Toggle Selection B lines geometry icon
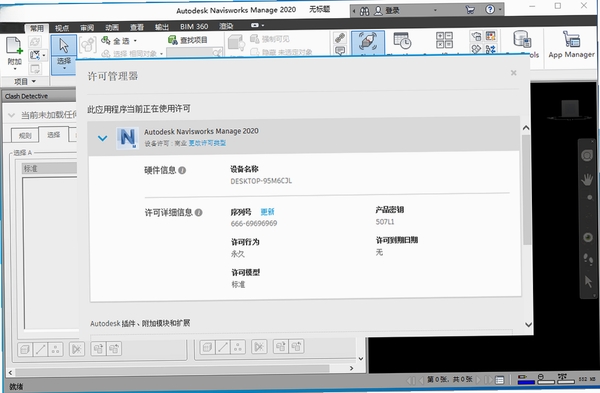The height and width of the screenshot is (393, 600). [223, 347]
